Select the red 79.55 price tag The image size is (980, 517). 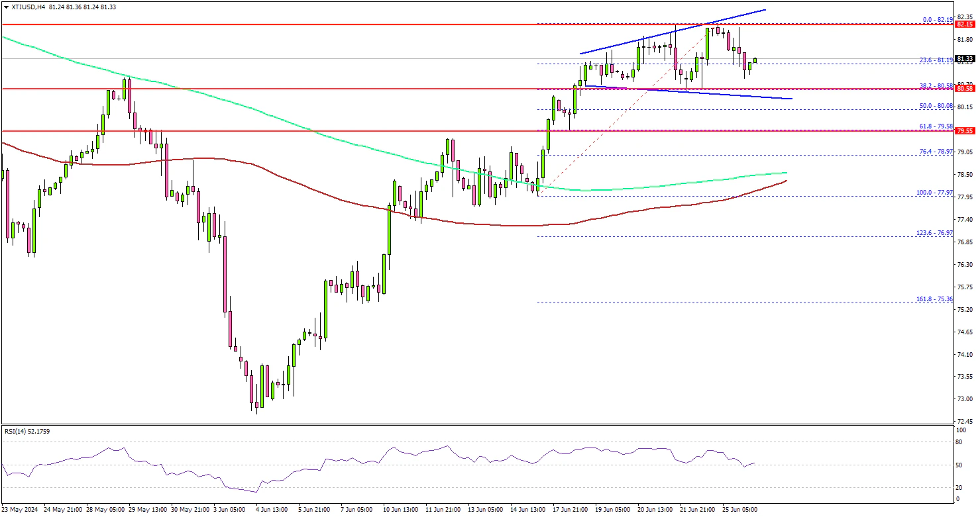[965, 131]
